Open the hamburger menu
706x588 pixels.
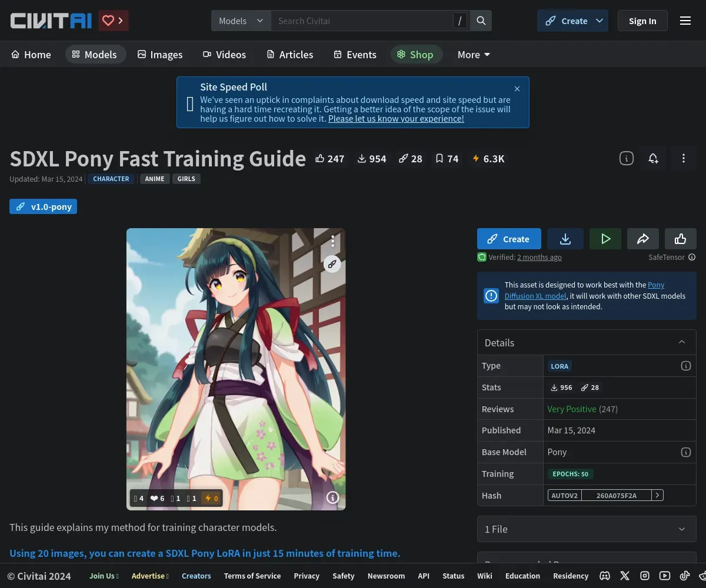click(685, 21)
